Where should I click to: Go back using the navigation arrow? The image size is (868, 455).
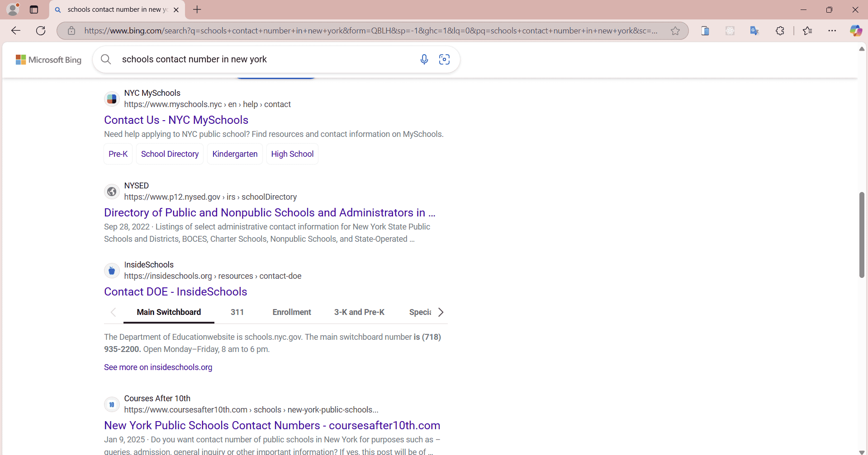pos(16,30)
